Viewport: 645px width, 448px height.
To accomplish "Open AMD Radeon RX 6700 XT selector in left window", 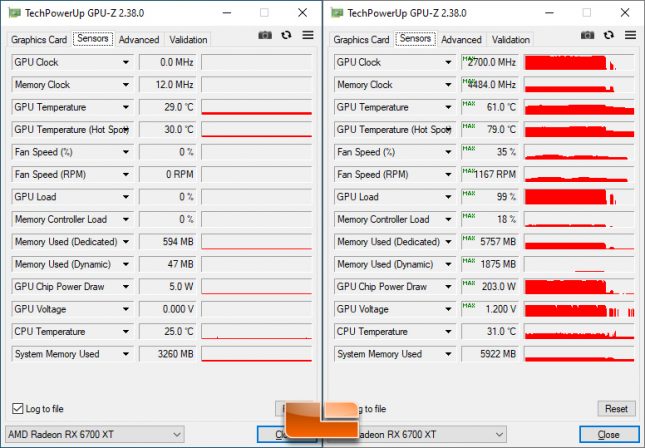I will pos(95,434).
